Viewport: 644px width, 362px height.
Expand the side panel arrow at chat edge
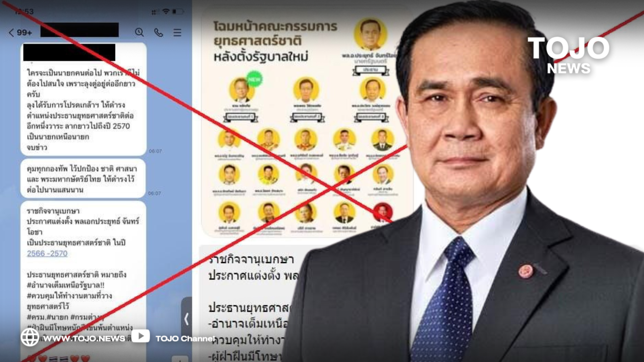point(186,318)
